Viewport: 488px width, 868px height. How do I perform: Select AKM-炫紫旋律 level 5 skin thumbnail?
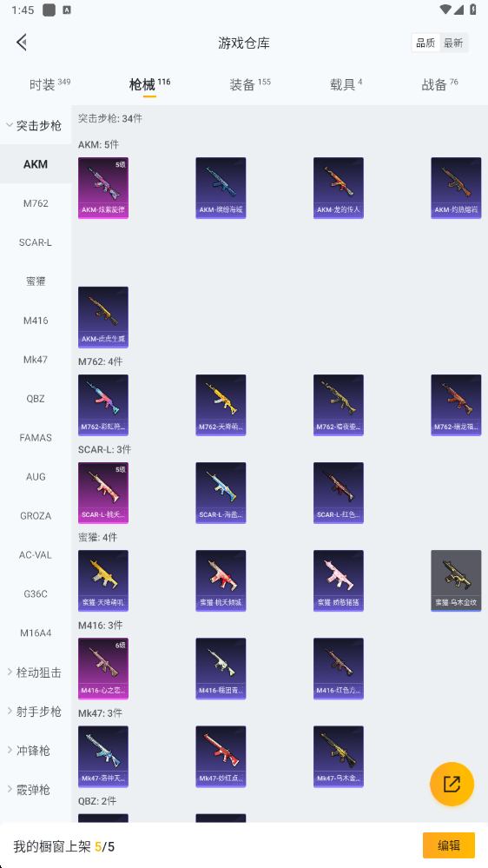[x=103, y=188]
